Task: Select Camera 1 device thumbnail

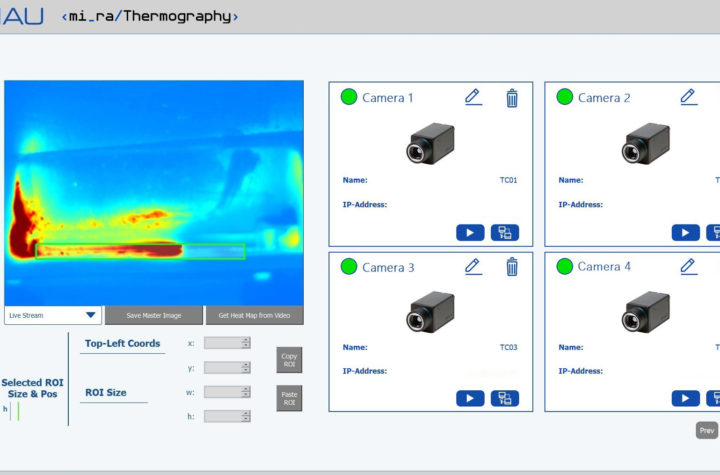Action: [x=430, y=143]
